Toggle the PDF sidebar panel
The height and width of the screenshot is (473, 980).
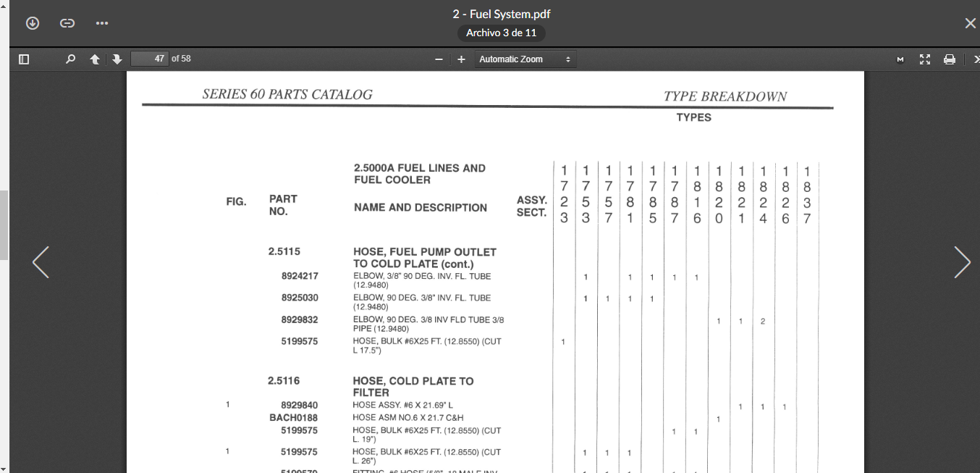pyautogui.click(x=24, y=59)
